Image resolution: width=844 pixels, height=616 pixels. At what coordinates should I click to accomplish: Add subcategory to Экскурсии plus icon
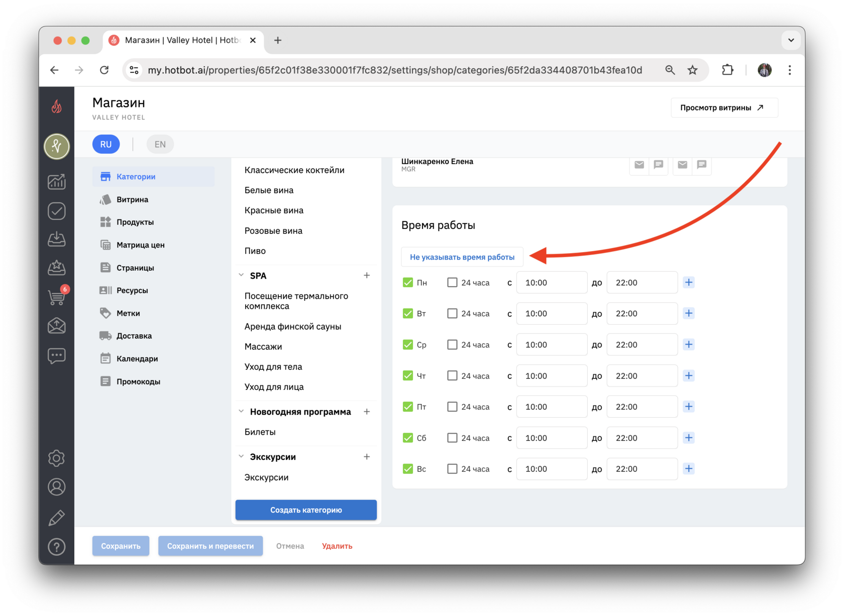click(367, 457)
